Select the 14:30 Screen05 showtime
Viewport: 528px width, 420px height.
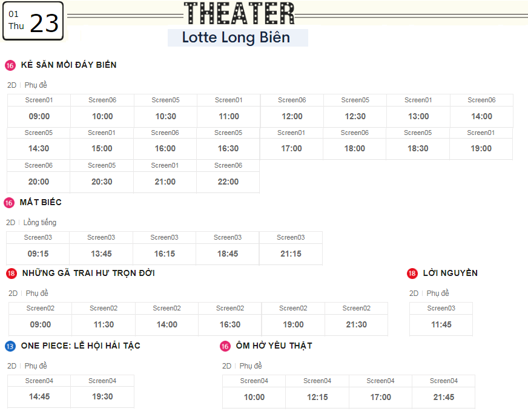click(x=38, y=143)
